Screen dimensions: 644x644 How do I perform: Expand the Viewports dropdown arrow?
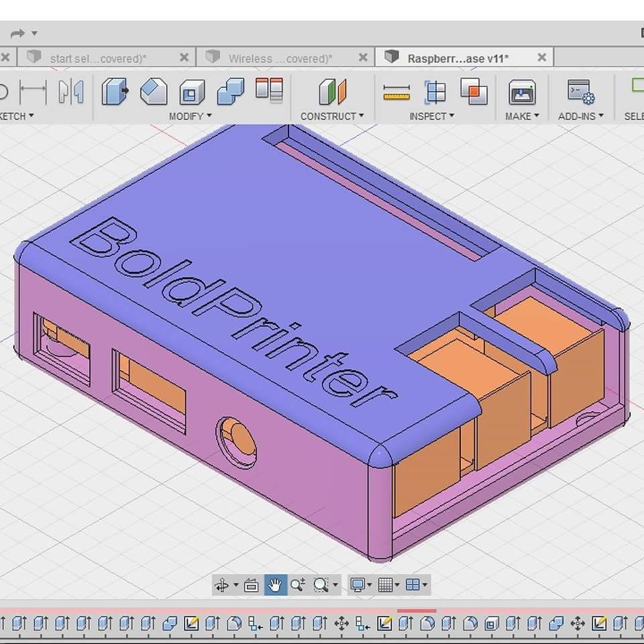point(425,585)
